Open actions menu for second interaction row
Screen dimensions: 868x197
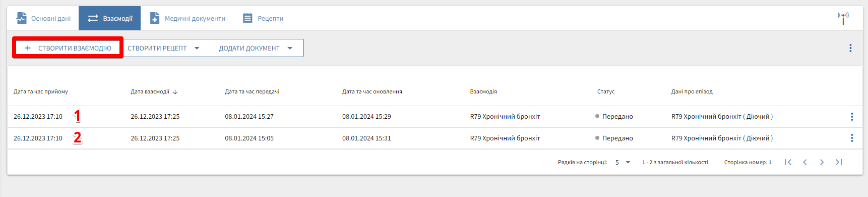852,138
